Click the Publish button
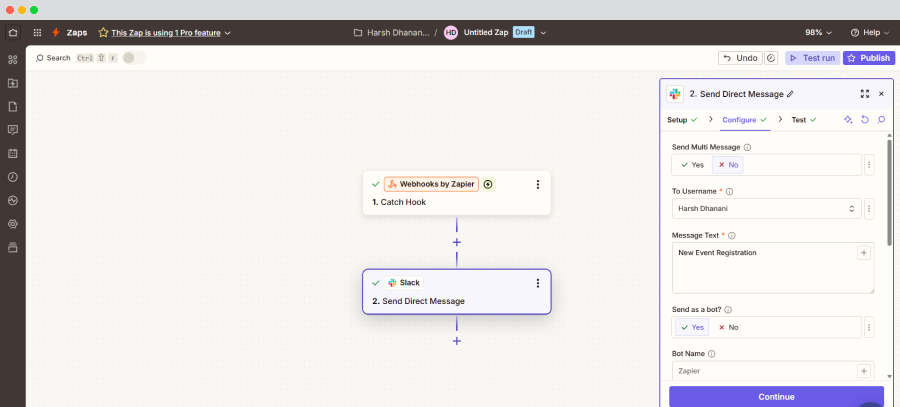 click(x=868, y=58)
